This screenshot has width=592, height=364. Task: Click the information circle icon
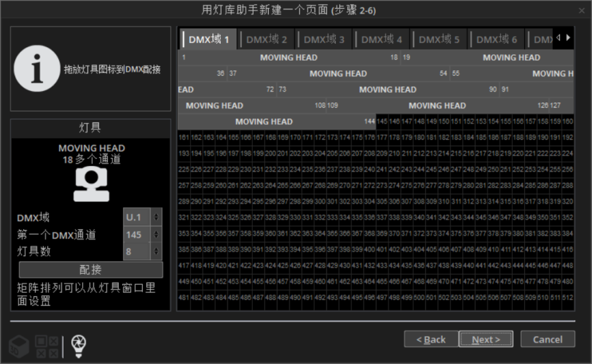point(38,69)
